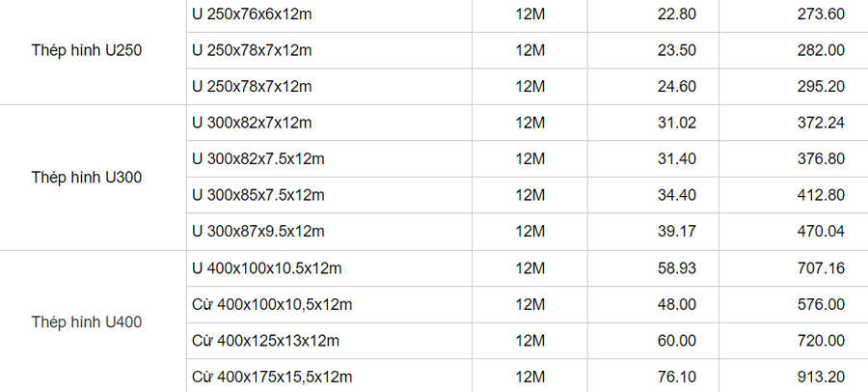The image size is (868, 392).
Task: Click the 412.80 total weight cell
Action: point(822,195)
